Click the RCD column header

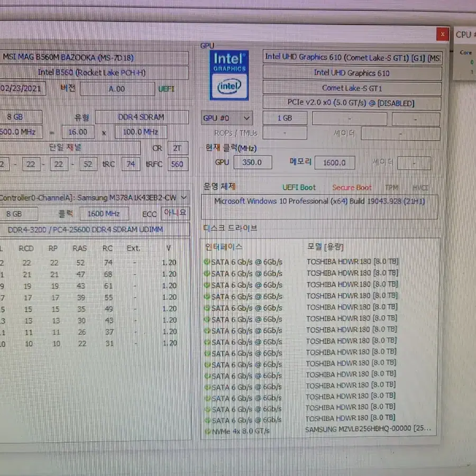[x=26, y=249]
